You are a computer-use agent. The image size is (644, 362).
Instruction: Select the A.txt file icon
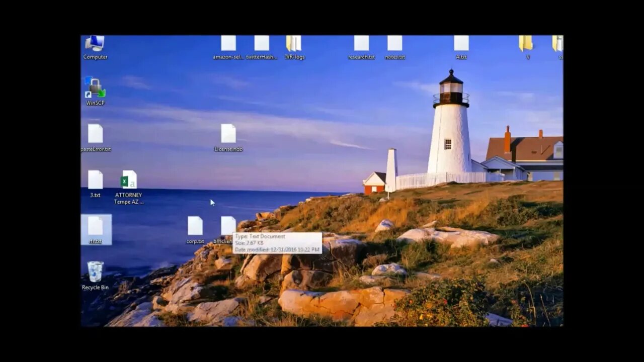(461, 47)
